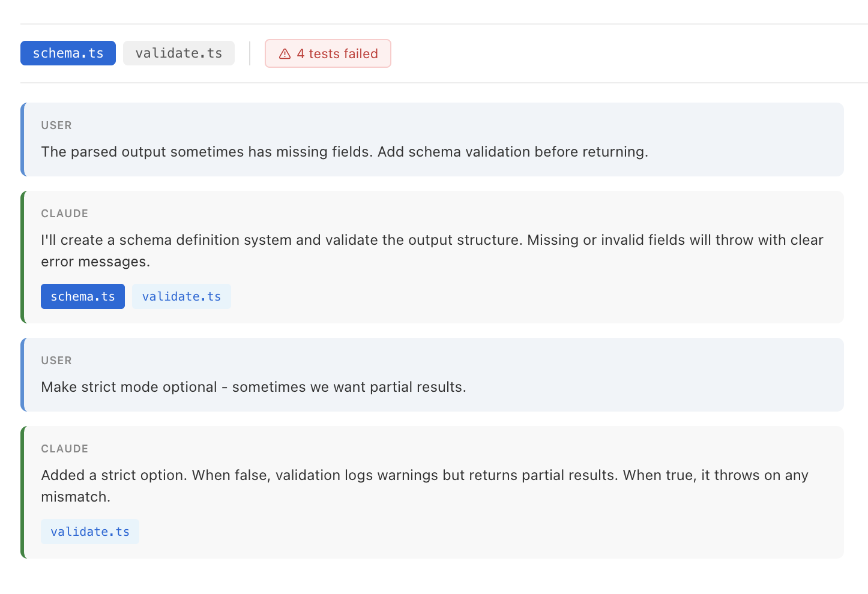
Task: Select Claude's reply about schema definition system
Action: [x=432, y=251]
